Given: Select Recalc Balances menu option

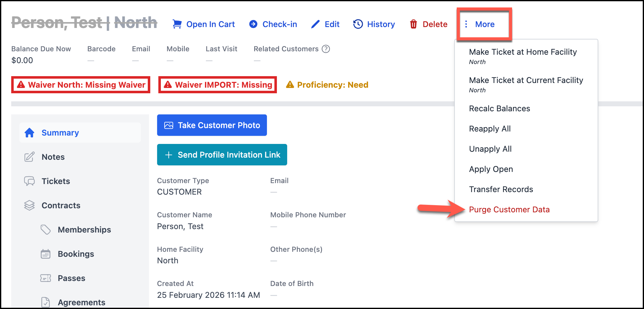Looking at the screenshot, I should pos(499,108).
